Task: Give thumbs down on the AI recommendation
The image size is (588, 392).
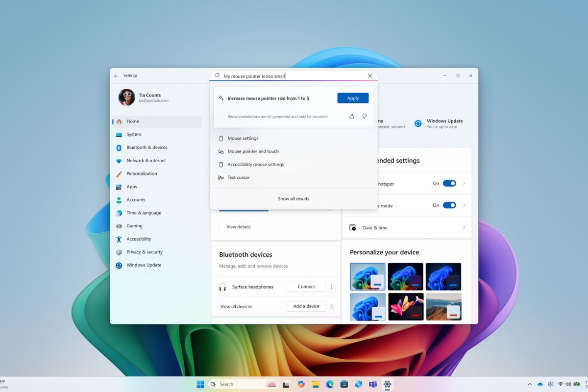Action: [364, 116]
